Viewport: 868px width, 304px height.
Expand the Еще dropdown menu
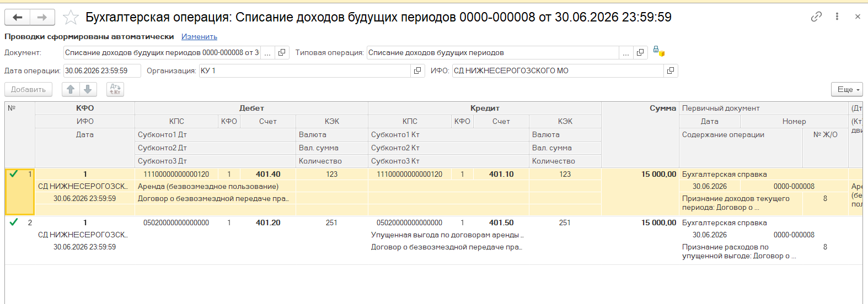pyautogui.click(x=847, y=89)
